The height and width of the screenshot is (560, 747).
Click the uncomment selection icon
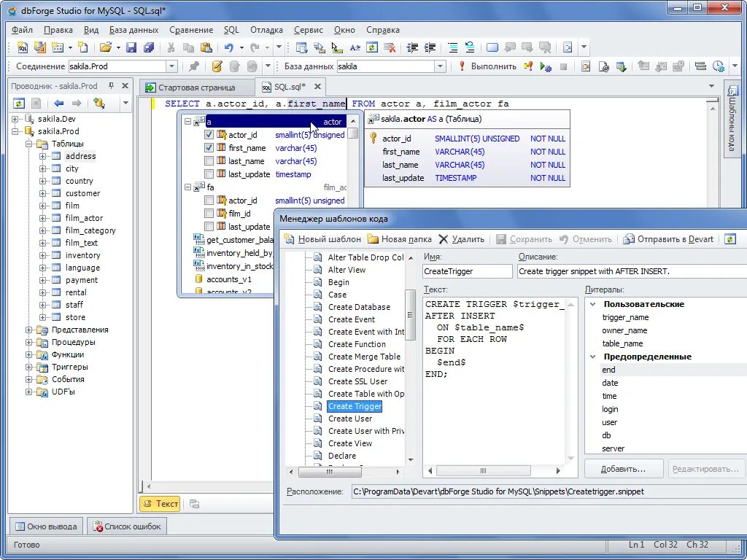(x=471, y=47)
